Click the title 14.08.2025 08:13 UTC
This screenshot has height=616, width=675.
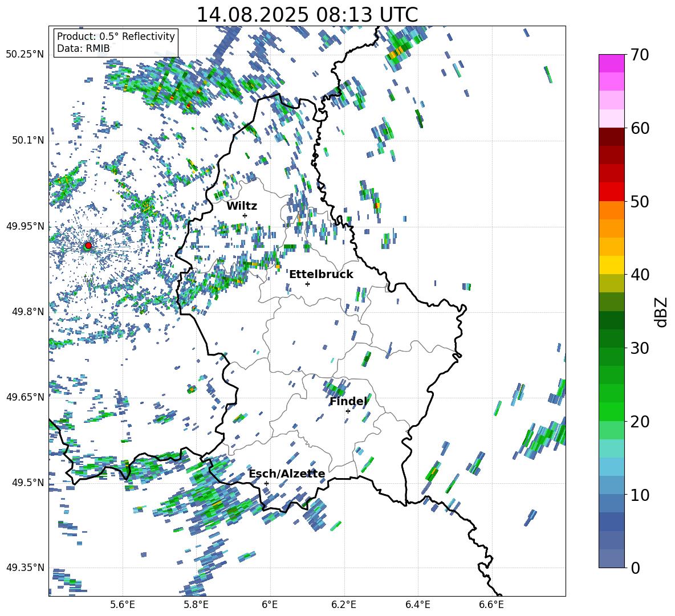tap(307, 15)
